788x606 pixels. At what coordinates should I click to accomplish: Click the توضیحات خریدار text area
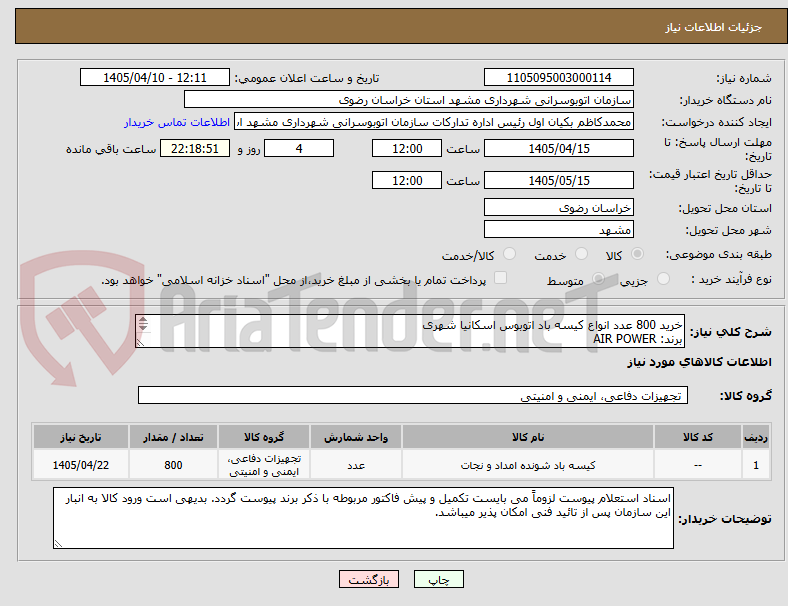[363, 518]
